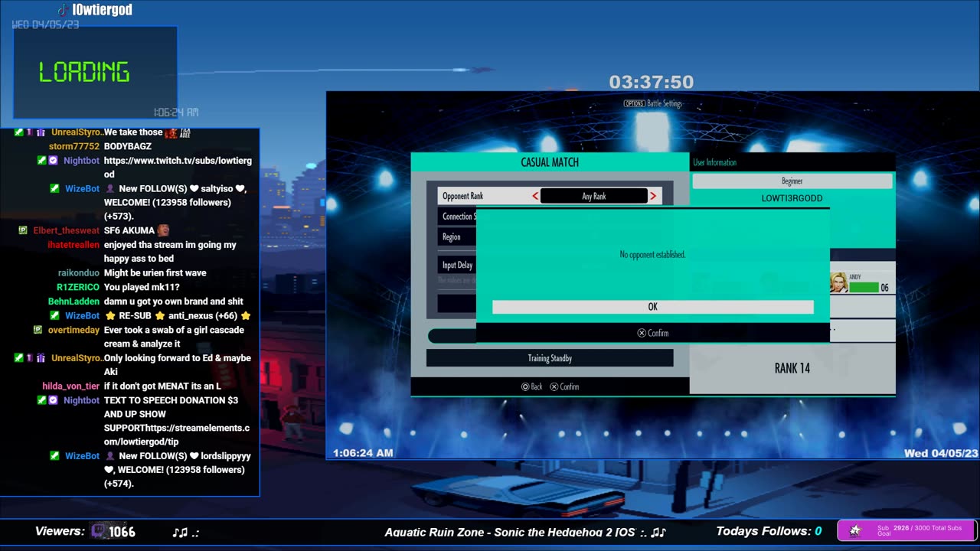Click the Confirm prompt below the OK button
980x551 pixels.
[x=653, y=333]
